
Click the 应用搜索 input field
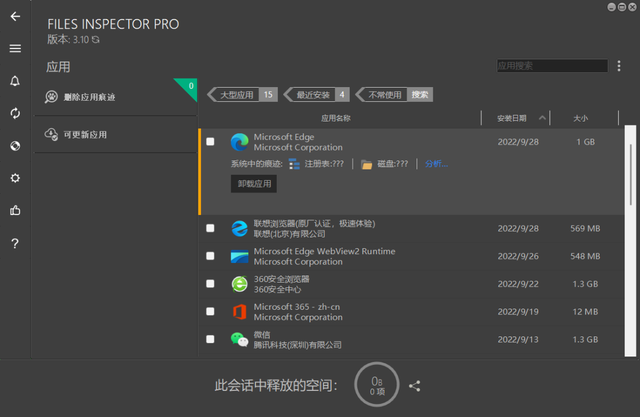[x=552, y=66]
